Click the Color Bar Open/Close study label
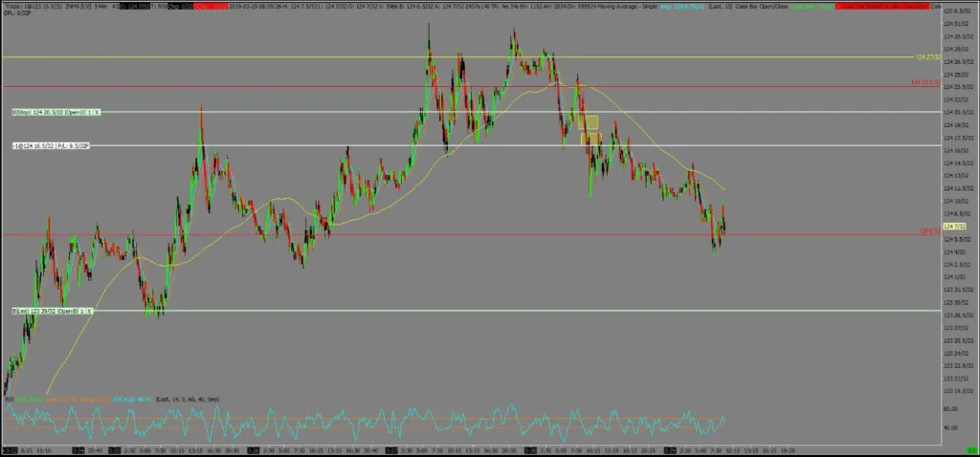 click(761, 7)
